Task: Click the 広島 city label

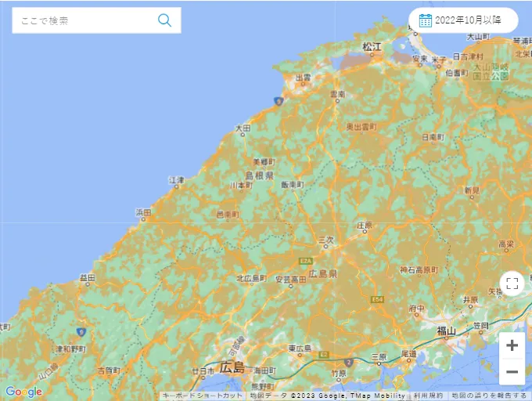Action: 232,367
